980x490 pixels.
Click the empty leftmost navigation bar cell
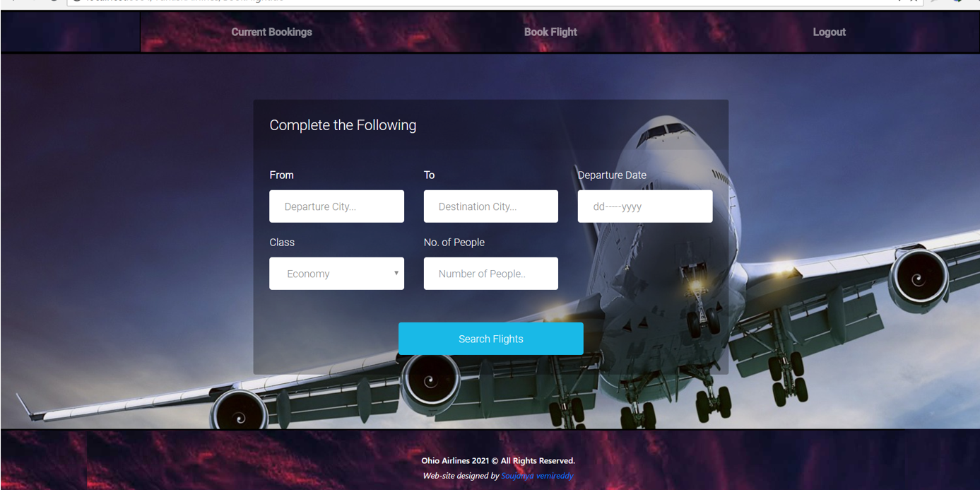[x=71, y=32]
